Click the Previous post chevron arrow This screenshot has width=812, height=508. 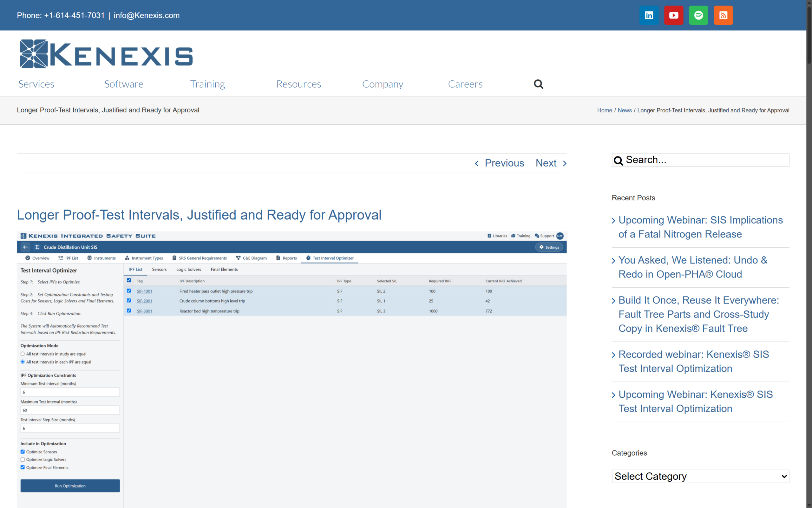point(477,163)
